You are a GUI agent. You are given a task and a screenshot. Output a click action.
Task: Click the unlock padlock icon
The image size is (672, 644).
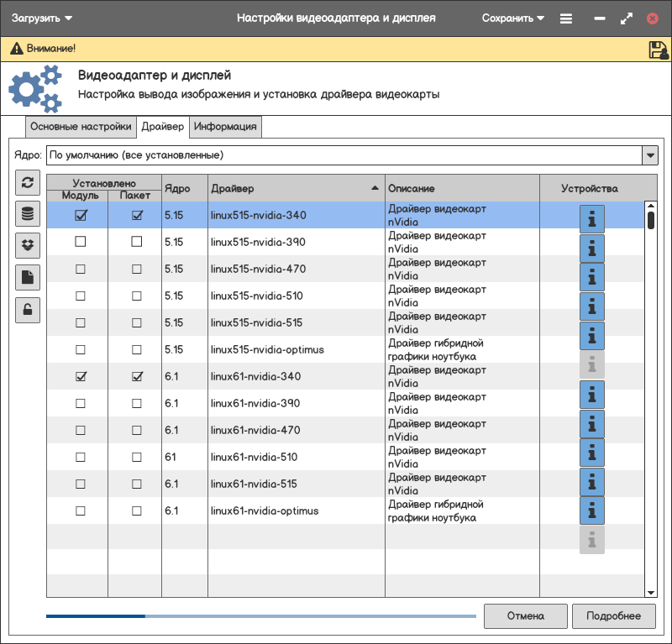[x=28, y=310]
